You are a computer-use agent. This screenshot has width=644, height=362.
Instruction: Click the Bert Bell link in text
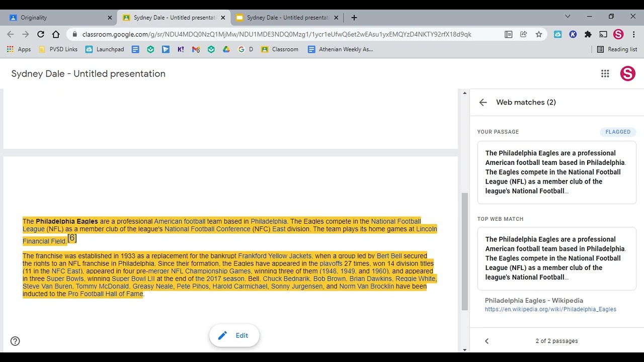point(389,256)
